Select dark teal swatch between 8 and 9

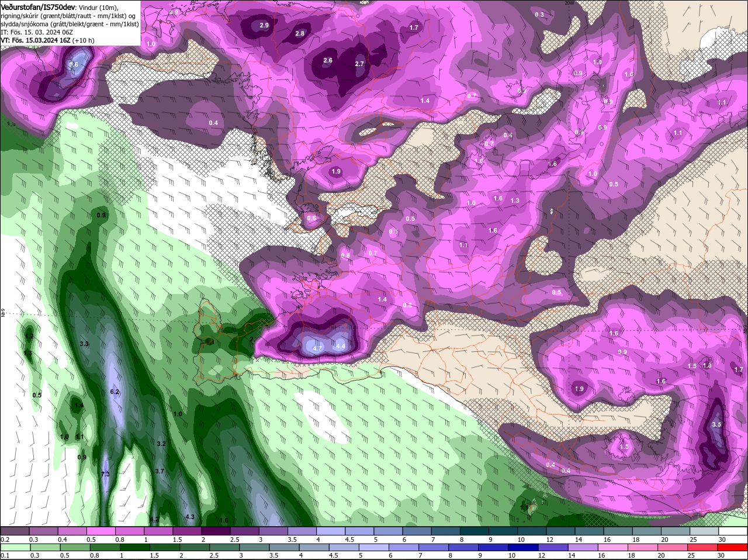[475, 531]
